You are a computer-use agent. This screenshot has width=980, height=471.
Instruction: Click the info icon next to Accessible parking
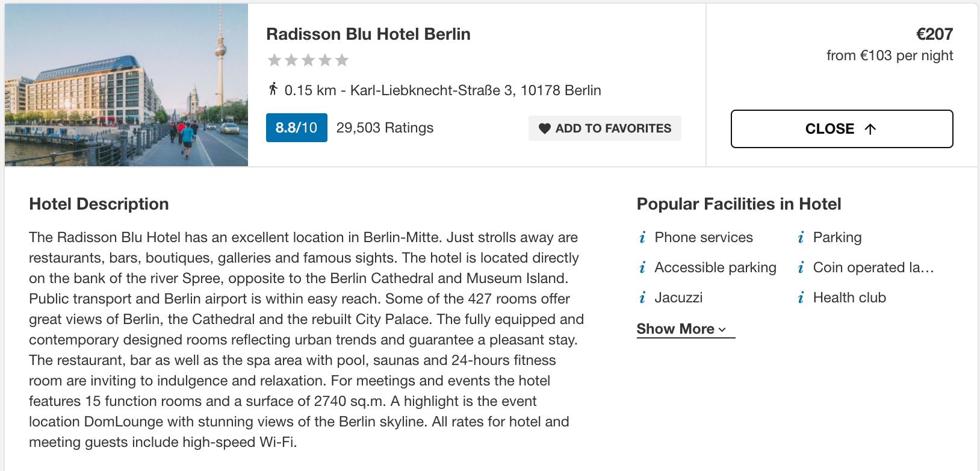(x=642, y=268)
